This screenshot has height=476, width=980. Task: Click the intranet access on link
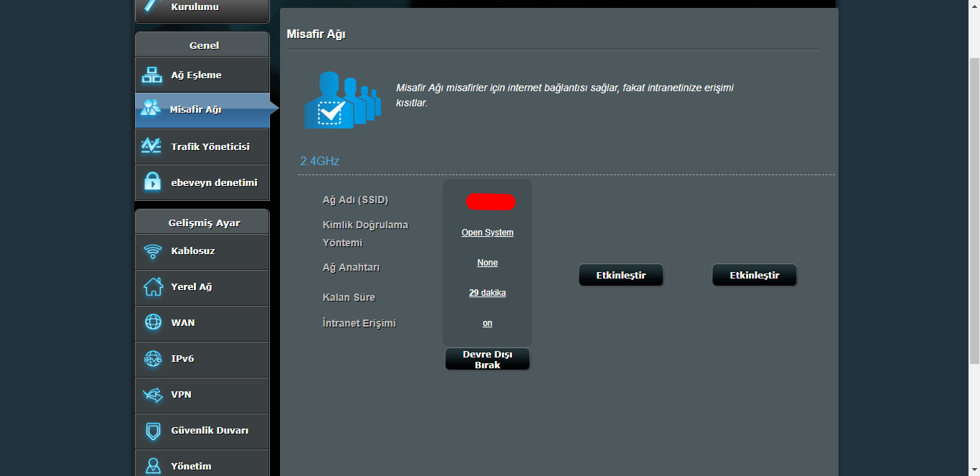click(x=487, y=323)
